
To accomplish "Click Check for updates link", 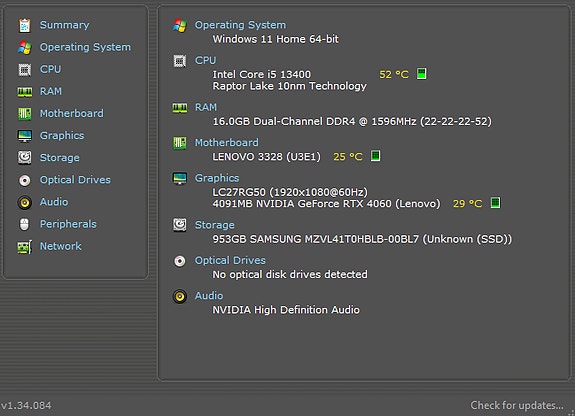I will coord(517,405).
